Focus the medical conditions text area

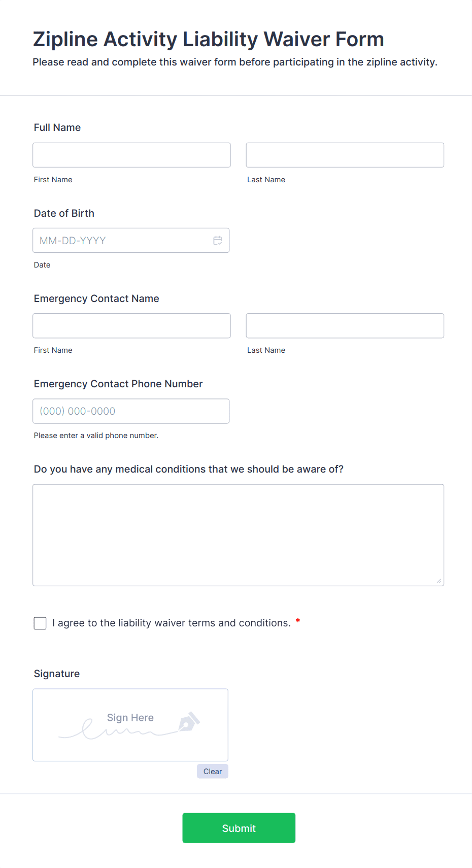[238, 533]
